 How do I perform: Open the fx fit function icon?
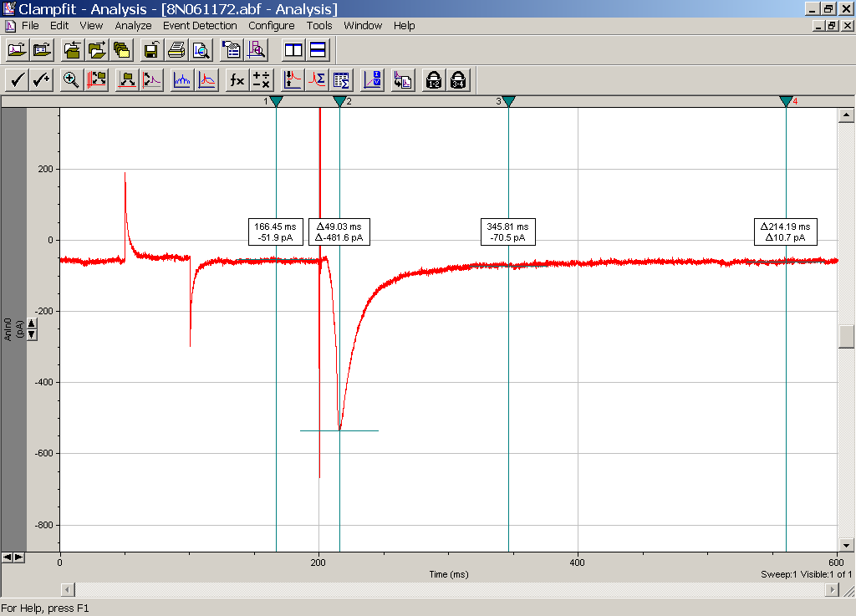click(237, 80)
